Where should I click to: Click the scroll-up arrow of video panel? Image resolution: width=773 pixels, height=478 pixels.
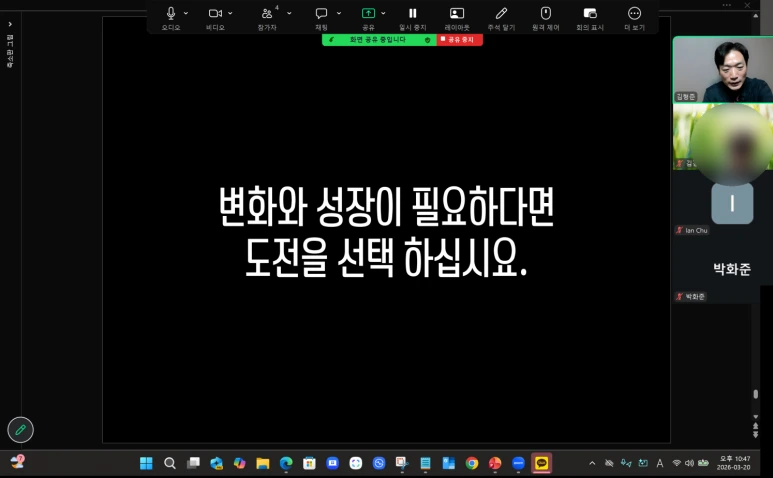(x=755, y=16)
